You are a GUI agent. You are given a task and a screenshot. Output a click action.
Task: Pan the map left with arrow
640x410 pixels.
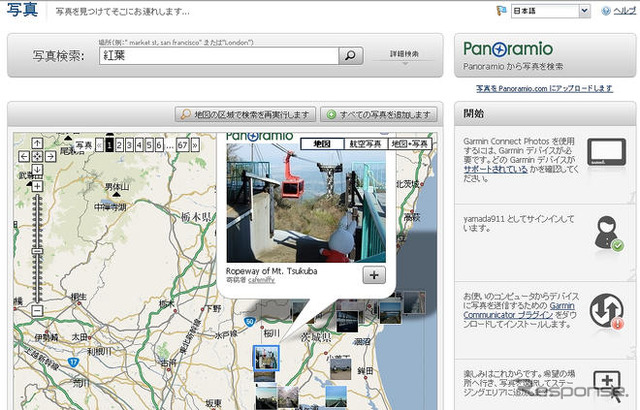(x=24, y=156)
